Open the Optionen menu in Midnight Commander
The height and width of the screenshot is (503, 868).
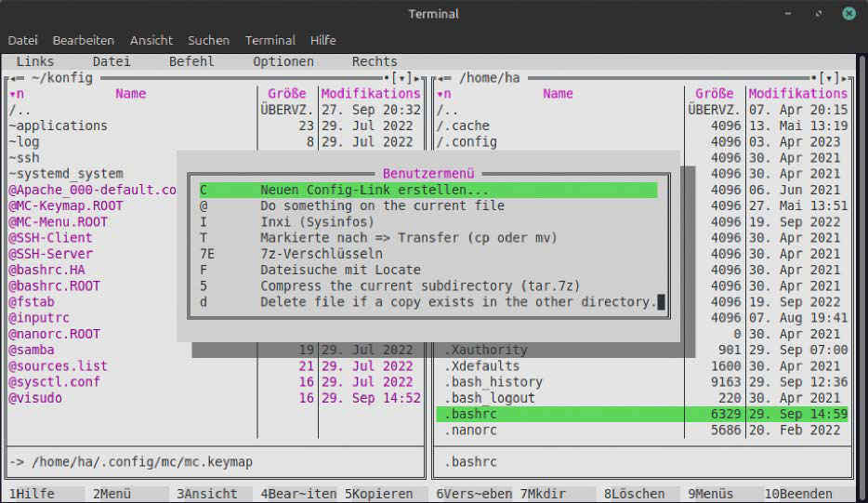click(283, 61)
